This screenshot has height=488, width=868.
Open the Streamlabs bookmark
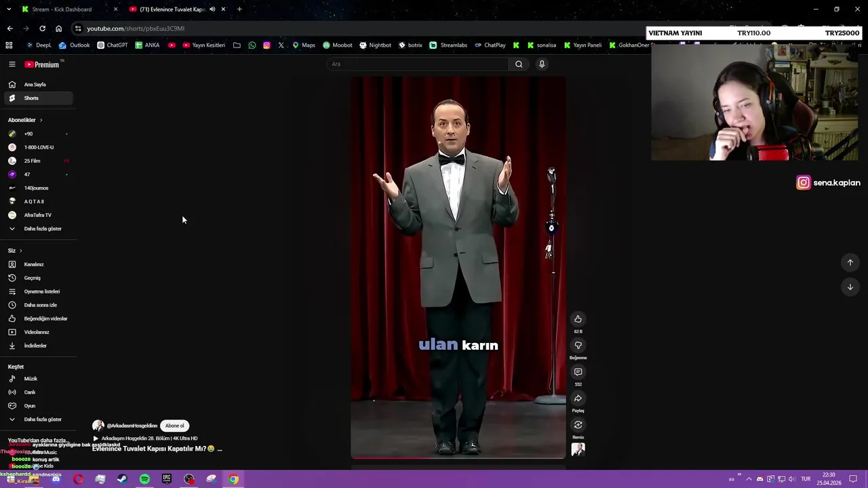click(x=448, y=45)
